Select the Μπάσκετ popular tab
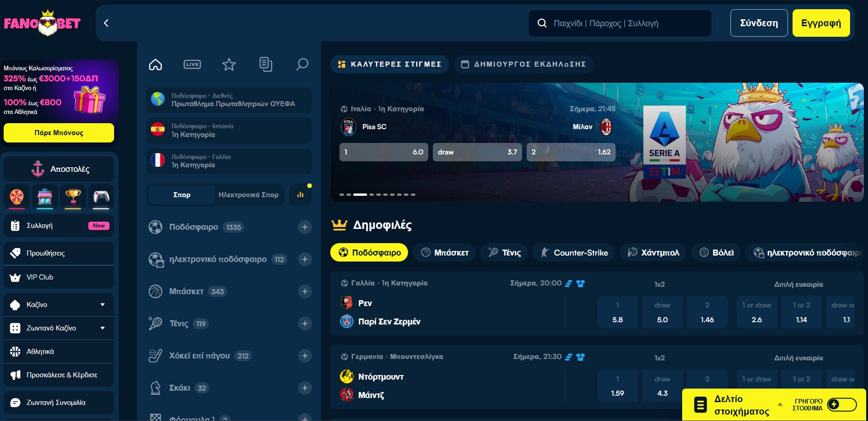The height and width of the screenshot is (421, 868). (x=444, y=252)
